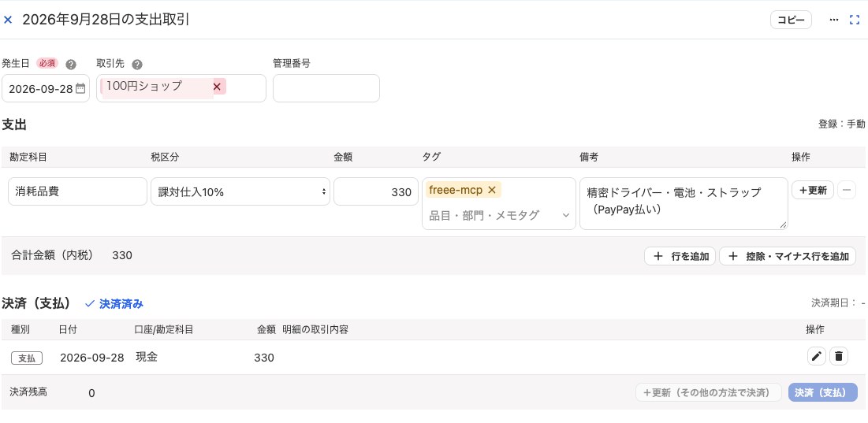Viewport: 868px width, 423px height.
Task: Delete the payment row with trash icon
Action: (839, 357)
